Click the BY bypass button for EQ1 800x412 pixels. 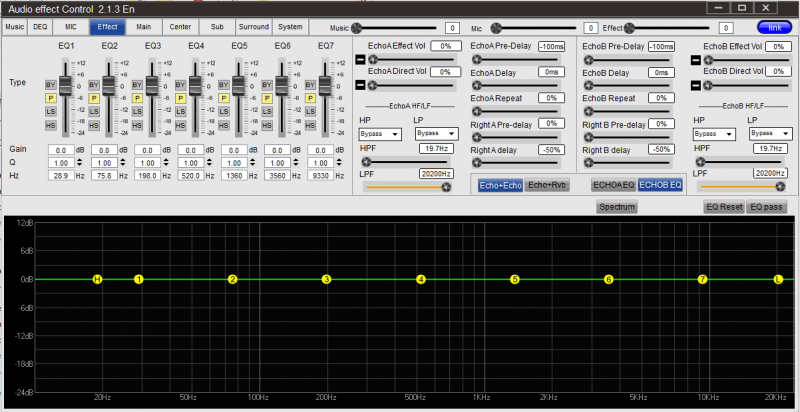tap(49, 86)
